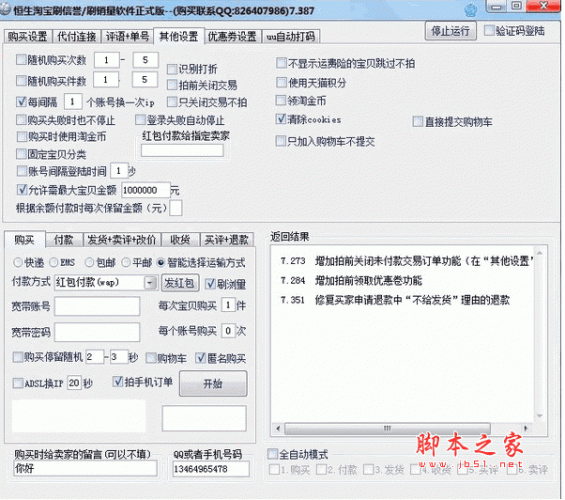This screenshot has height=500, width=565.
Task: Click the 每次宝贝购买 quantity field
Action: 228,305
